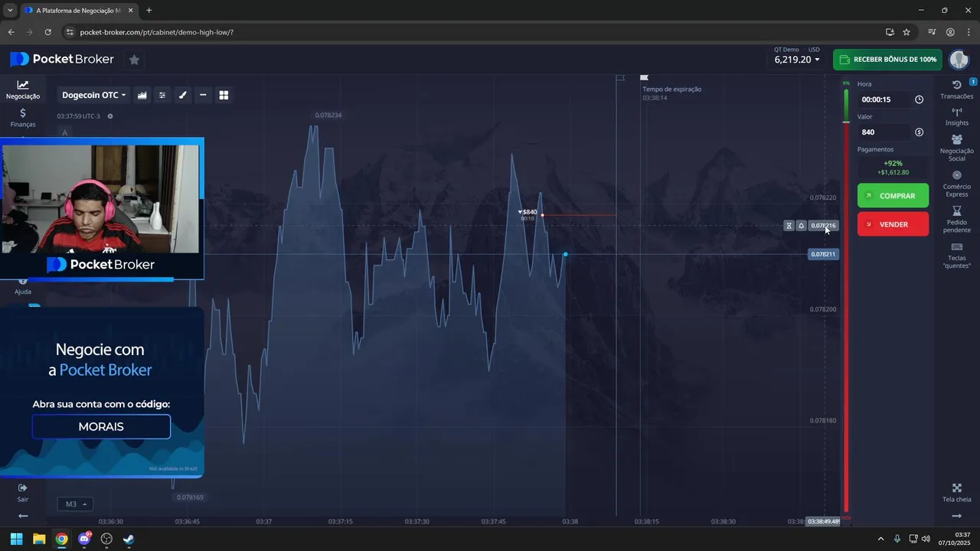Click the Valor 840 amount field
The width and height of the screenshot is (980, 551).
[893, 132]
